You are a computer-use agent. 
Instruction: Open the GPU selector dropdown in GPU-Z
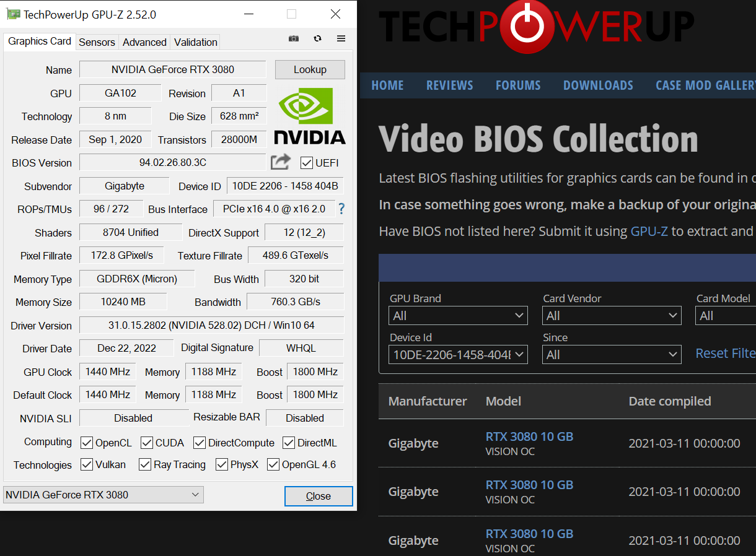point(103,495)
